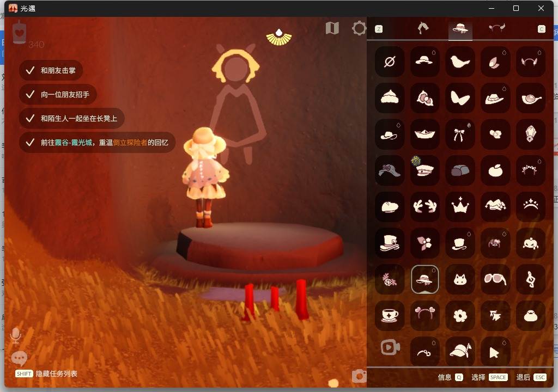Click the heart candle currency icon

pos(19,32)
